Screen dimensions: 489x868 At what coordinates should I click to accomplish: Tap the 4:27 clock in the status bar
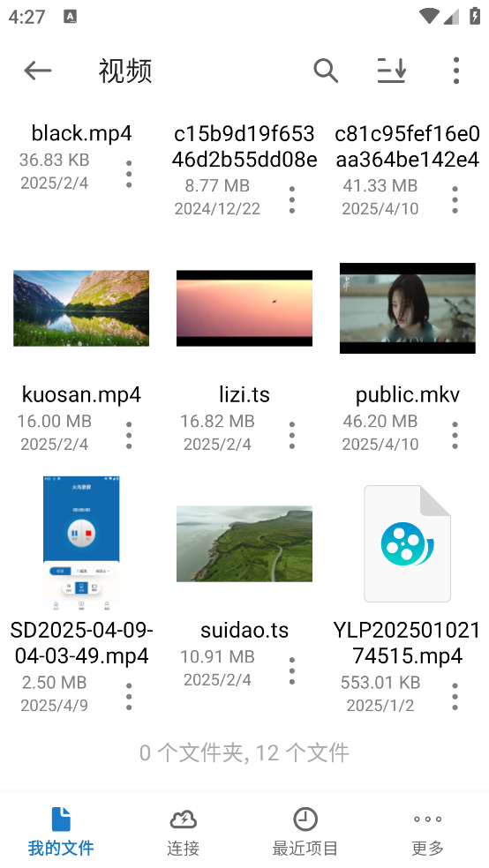point(26,17)
